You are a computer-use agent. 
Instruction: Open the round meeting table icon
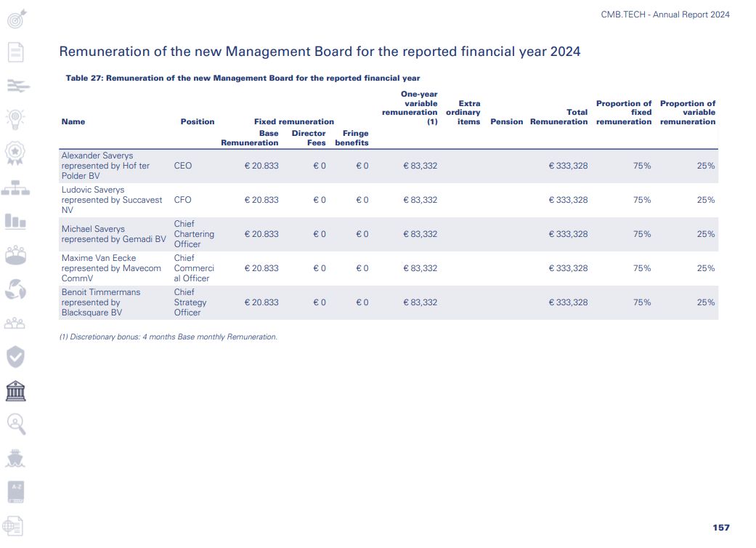click(x=16, y=255)
